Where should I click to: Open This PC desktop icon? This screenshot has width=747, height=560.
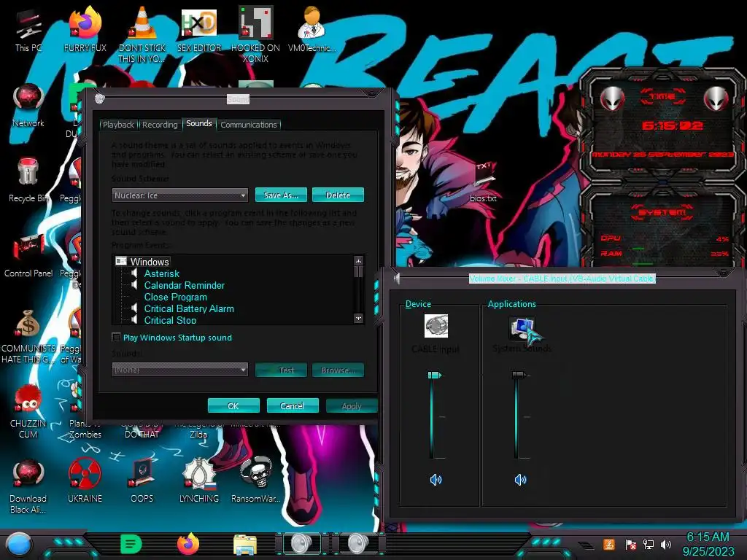click(28, 31)
